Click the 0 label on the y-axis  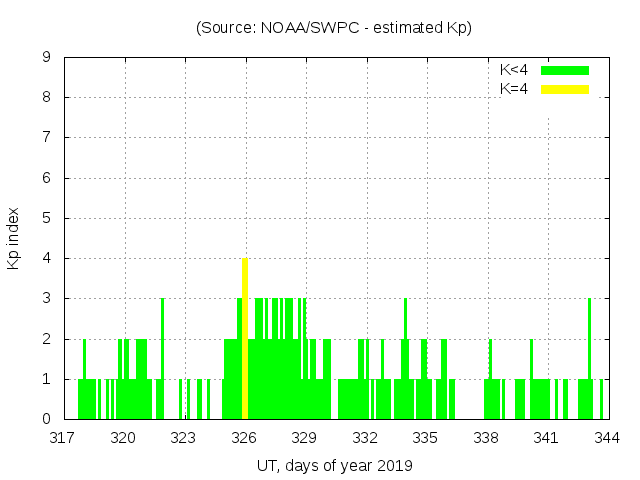point(47,419)
